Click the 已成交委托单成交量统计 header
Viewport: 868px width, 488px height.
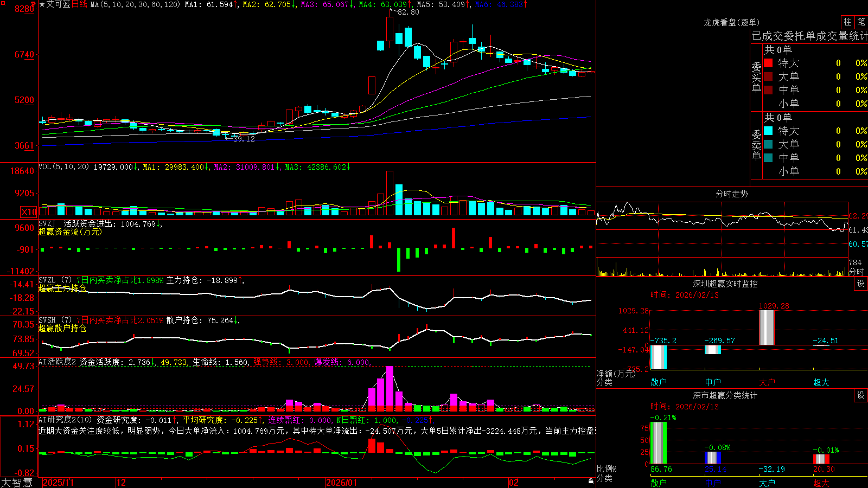pyautogui.click(x=809, y=36)
